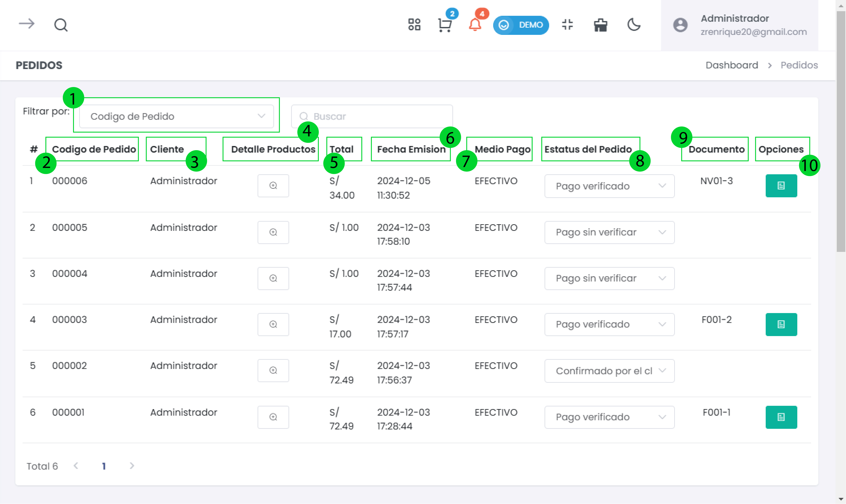
Task: Expand sidebar with arrow icon
Action: pos(27,24)
